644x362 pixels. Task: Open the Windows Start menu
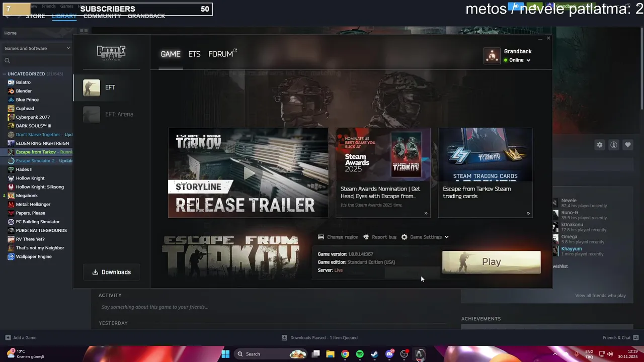pos(225,354)
